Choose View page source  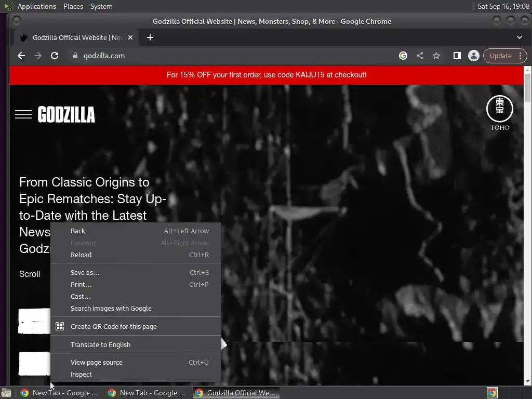click(136, 362)
